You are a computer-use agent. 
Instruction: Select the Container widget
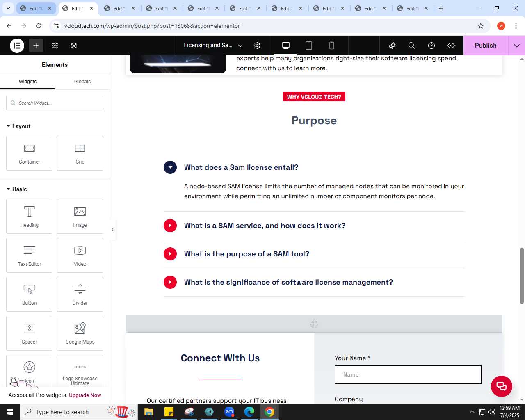coord(29,153)
